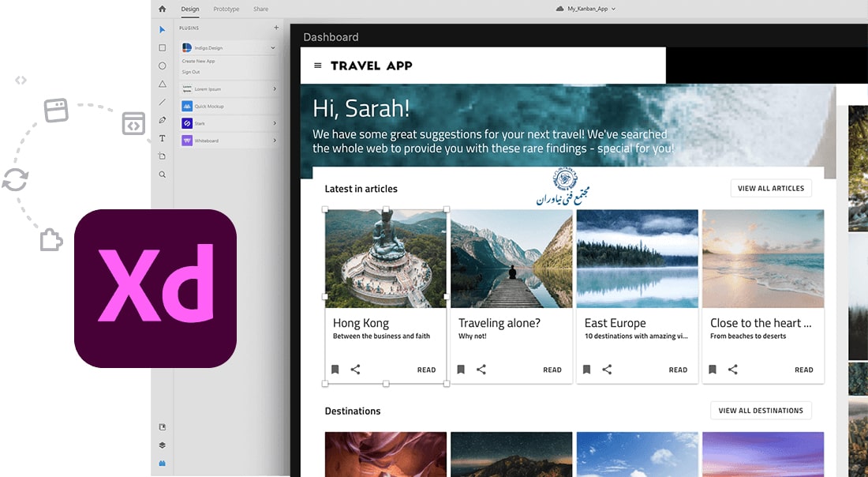Image resolution: width=868 pixels, height=477 pixels.
Task: Expand the Lorem Ipsum plugin
Action: click(275, 88)
